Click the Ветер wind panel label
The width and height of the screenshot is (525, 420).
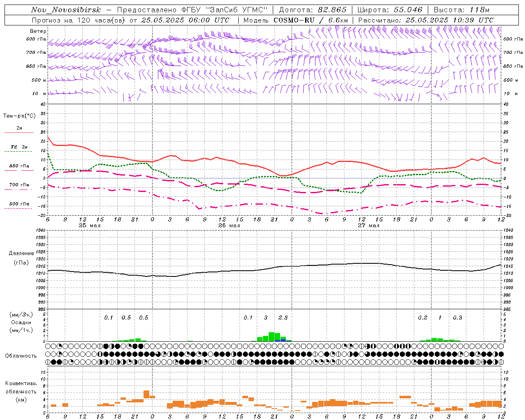38,31
